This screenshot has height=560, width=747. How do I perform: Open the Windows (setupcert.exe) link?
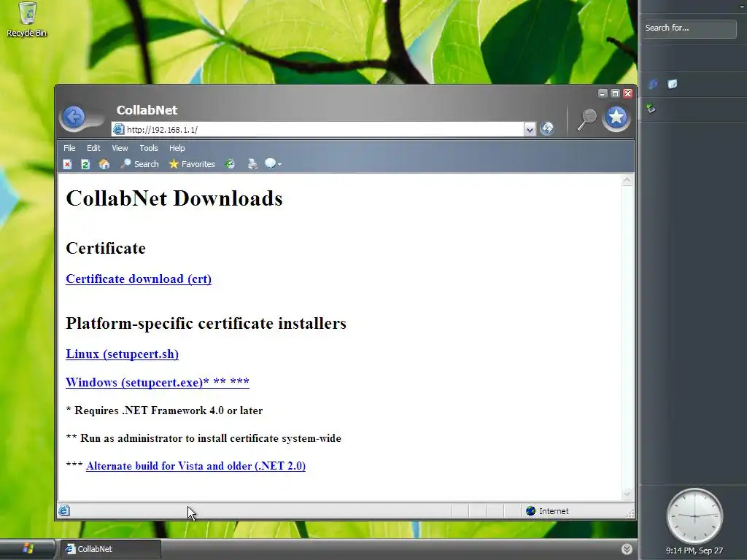pos(158,382)
